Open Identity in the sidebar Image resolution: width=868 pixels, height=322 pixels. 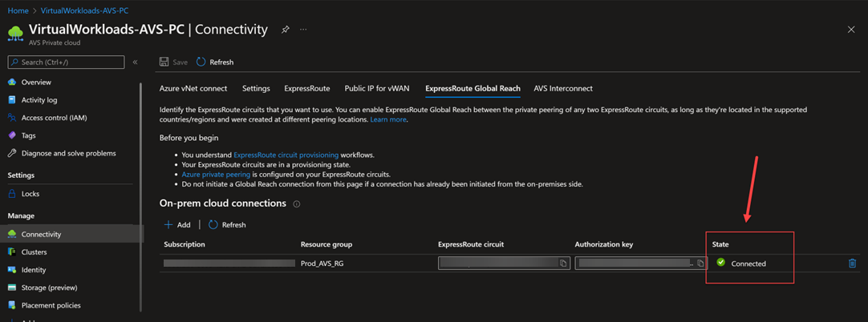point(34,269)
